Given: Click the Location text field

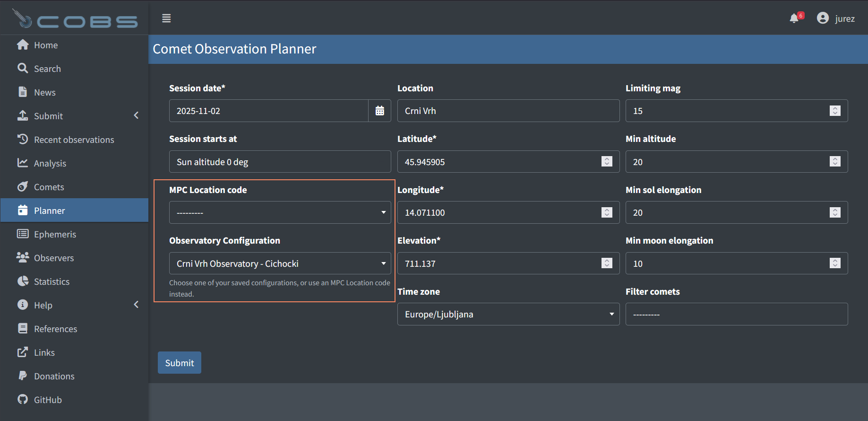Looking at the screenshot, I should 508,111.
